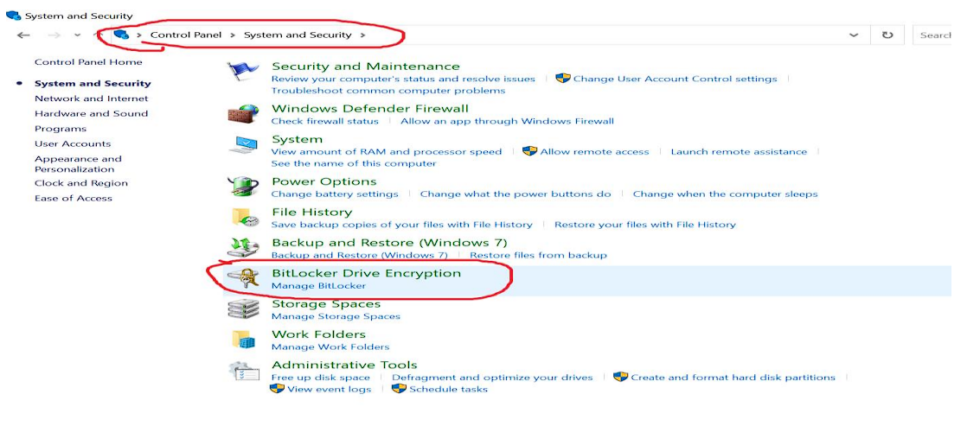The width and height of the screenshot is (980, 445).
Task: Open Appearance and Personalization in the sidebar
Action: coord(78,163)
